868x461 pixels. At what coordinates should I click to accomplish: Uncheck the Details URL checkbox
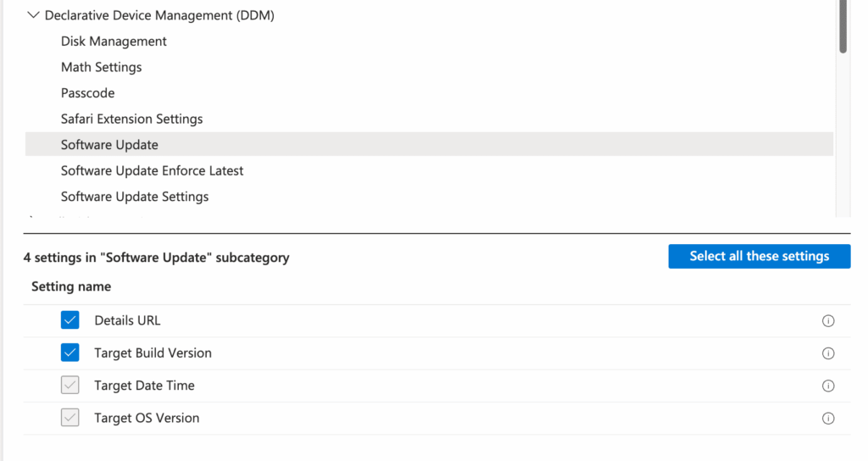[x=70, y=320]
